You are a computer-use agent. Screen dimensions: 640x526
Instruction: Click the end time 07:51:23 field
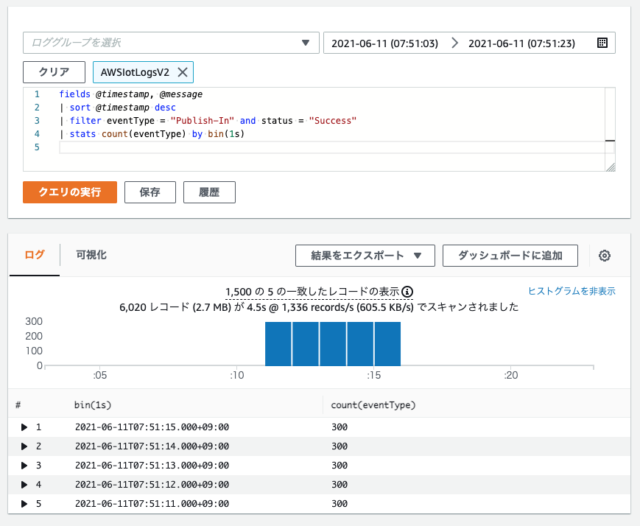(x=520, y=43)
